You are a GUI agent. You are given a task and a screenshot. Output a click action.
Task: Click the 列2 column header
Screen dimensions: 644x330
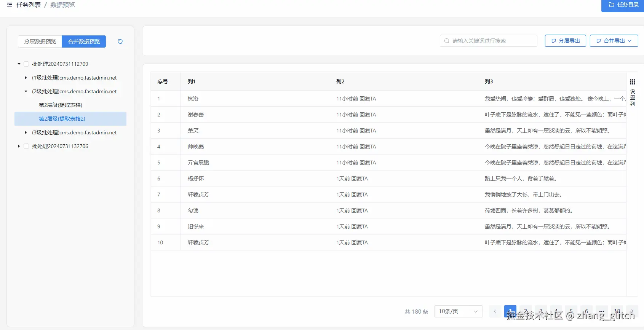pos(340,81)
